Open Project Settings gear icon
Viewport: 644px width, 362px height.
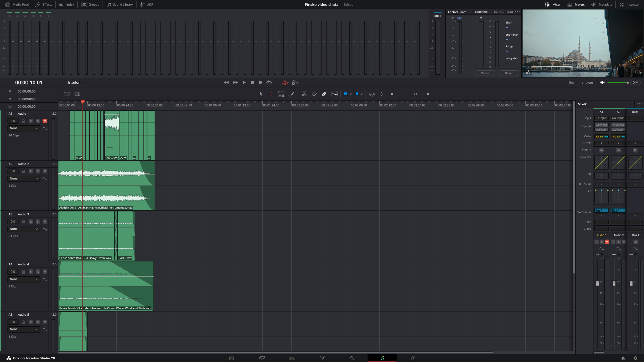click(x=635, y=358)
